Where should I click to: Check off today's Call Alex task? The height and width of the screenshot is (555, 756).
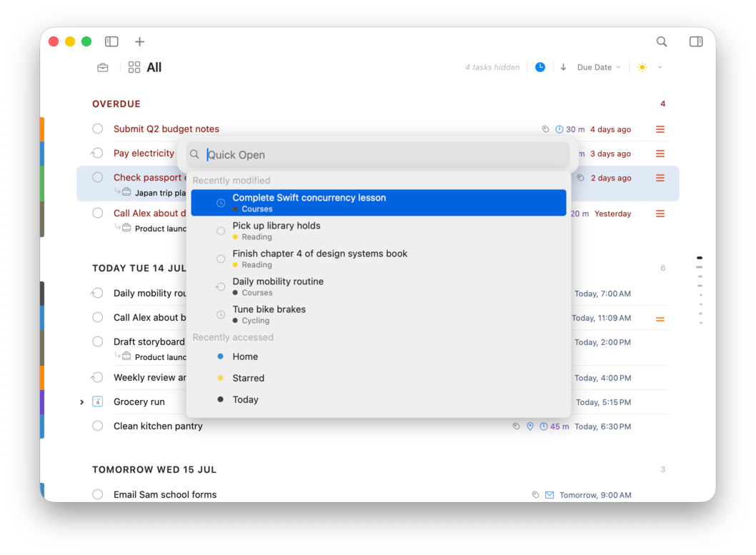(x=97, y=317)
